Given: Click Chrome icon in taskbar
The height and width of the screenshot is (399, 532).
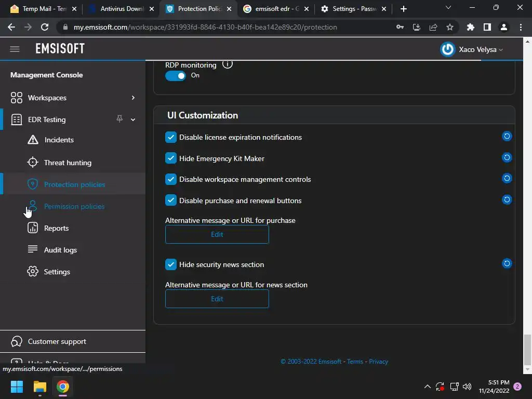Looking at the screenshot, I should tap(63, 387).
